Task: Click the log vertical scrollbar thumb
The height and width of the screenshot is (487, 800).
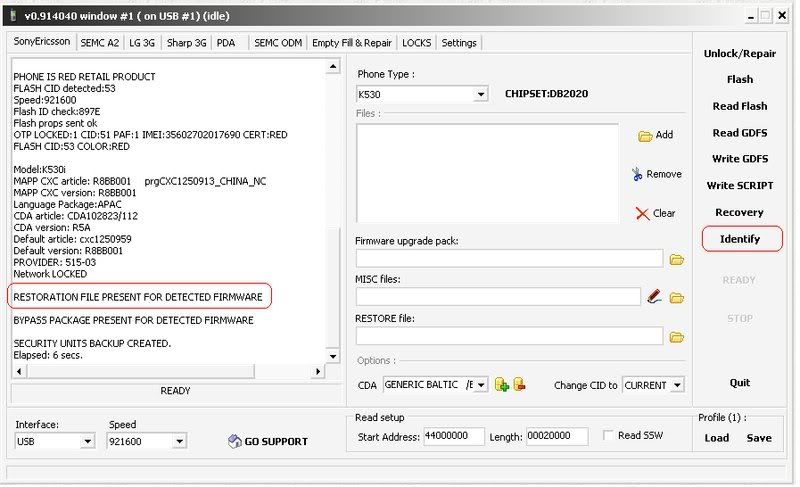Action: coord(333,287)
